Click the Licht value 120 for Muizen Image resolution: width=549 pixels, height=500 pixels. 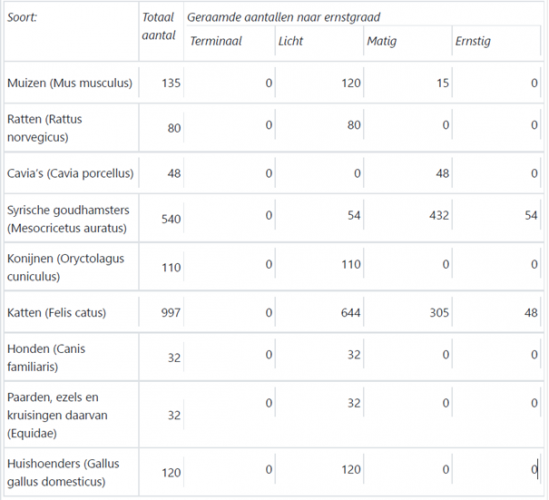coord(351,83)
